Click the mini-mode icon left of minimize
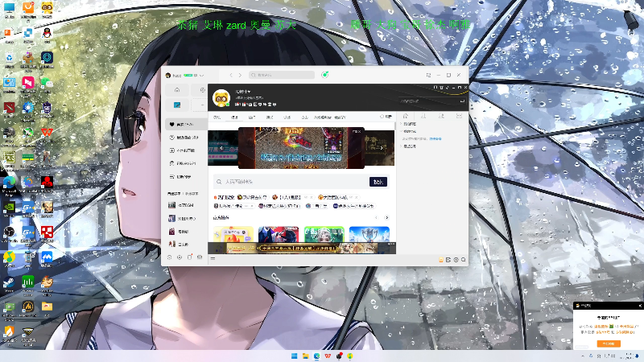This screenshot has width=644, height=362. tap(428, 75)
